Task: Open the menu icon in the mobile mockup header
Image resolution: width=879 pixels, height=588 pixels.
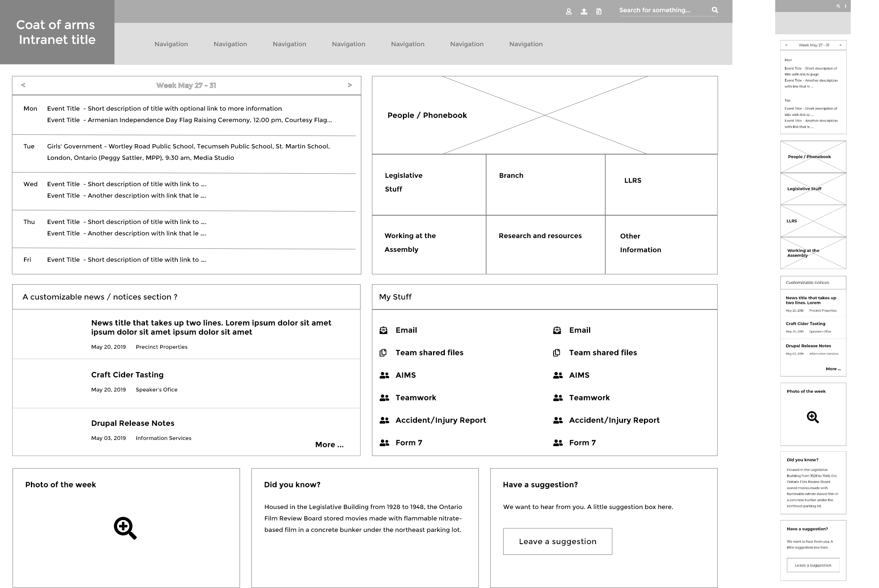Action: tap(845, 6)
